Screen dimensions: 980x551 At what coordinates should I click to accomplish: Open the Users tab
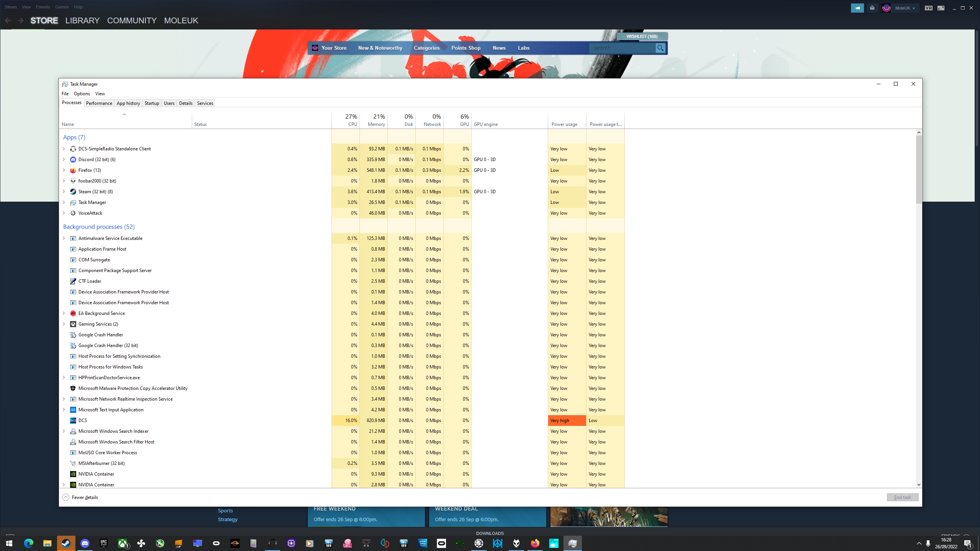tap(169, 103)
